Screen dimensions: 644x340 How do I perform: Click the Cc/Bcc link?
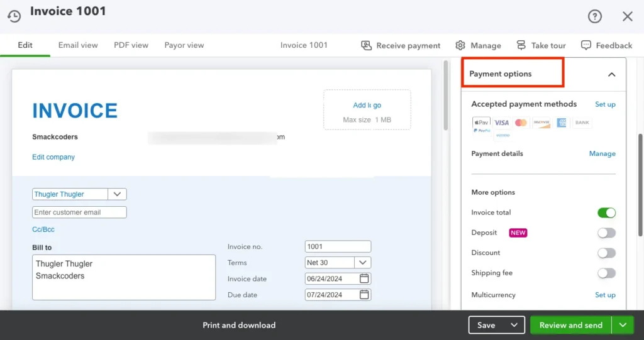tap(43, 229)
